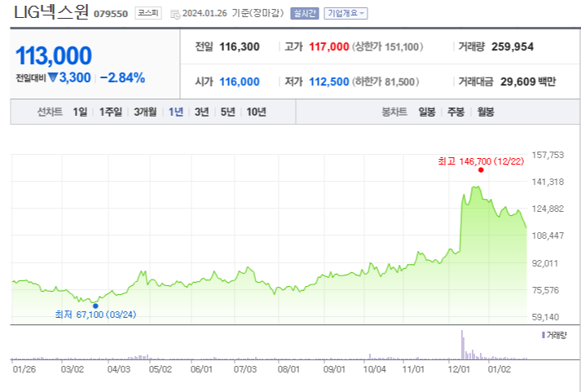This screenshot has height=392, width=581.
Task: Switch to the 주봉 candle chart
Action: click(456, 112)
